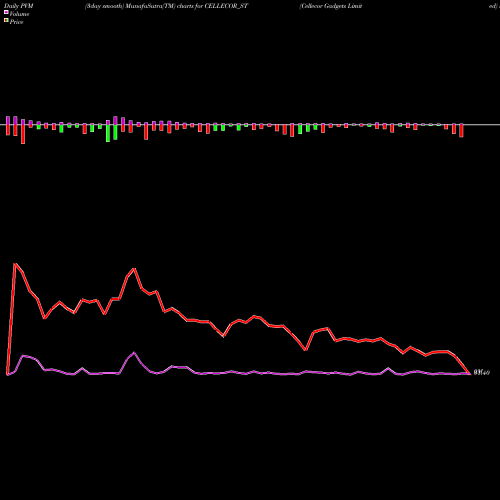Click the end-of-line value label beside the price line
This screenshot has height=500, width=500.
pyautogui.click(x=482, y=373)
